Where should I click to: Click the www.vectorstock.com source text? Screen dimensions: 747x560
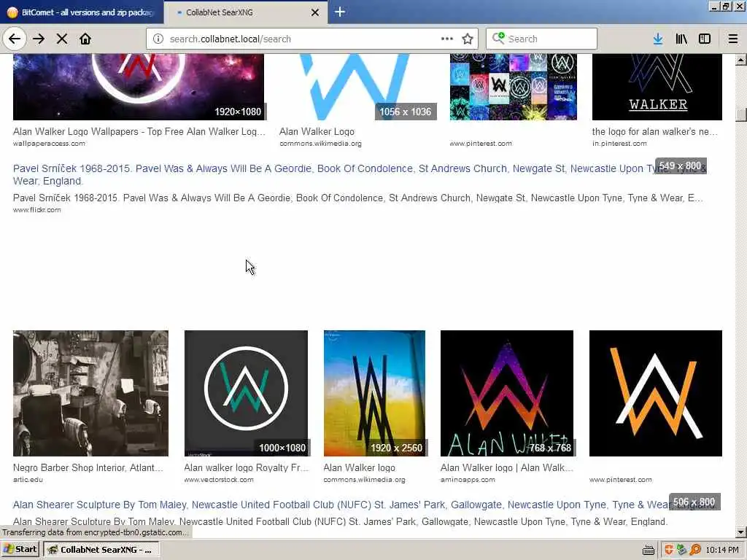[219, 480]
